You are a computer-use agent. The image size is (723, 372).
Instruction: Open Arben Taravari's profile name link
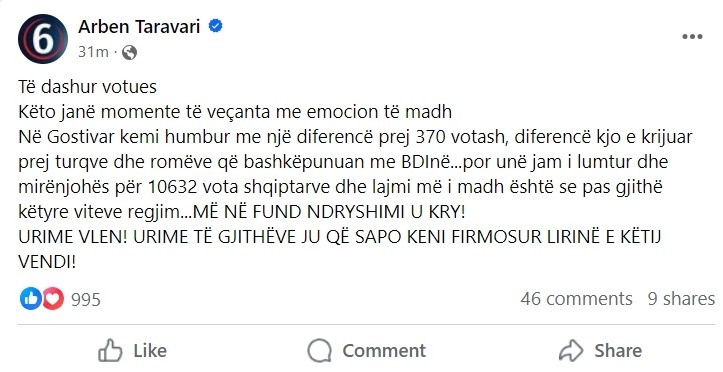[x=139, y=26]
